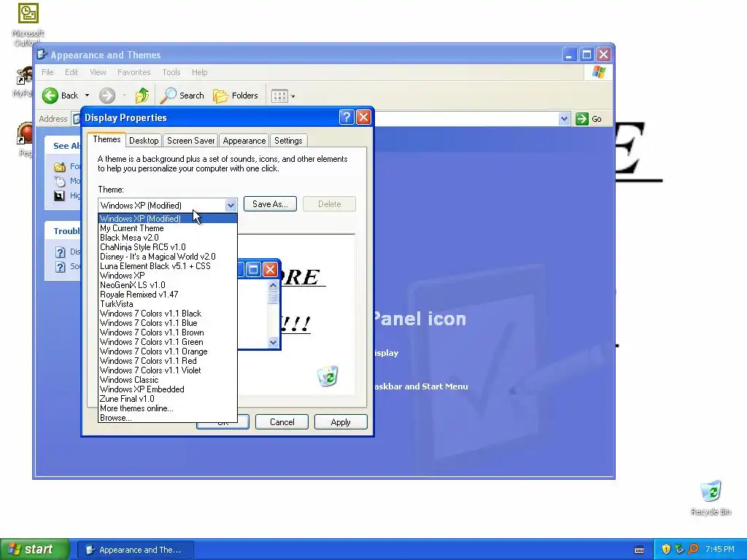Open the Tools menu
747x560 pixels.
coord(171,72)
